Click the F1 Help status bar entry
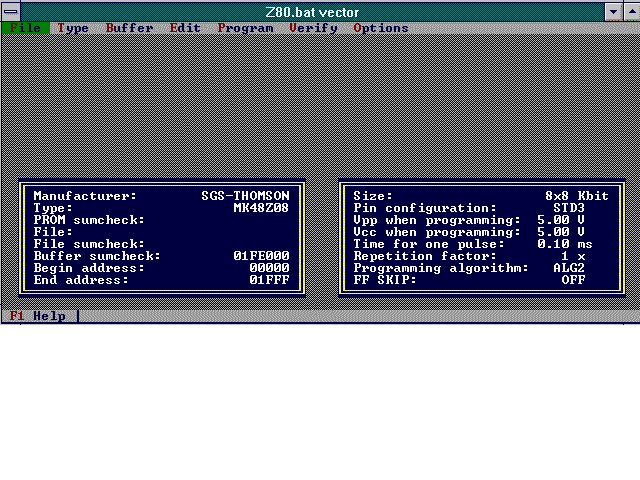640x480 pixels. [x=37, y=316]
